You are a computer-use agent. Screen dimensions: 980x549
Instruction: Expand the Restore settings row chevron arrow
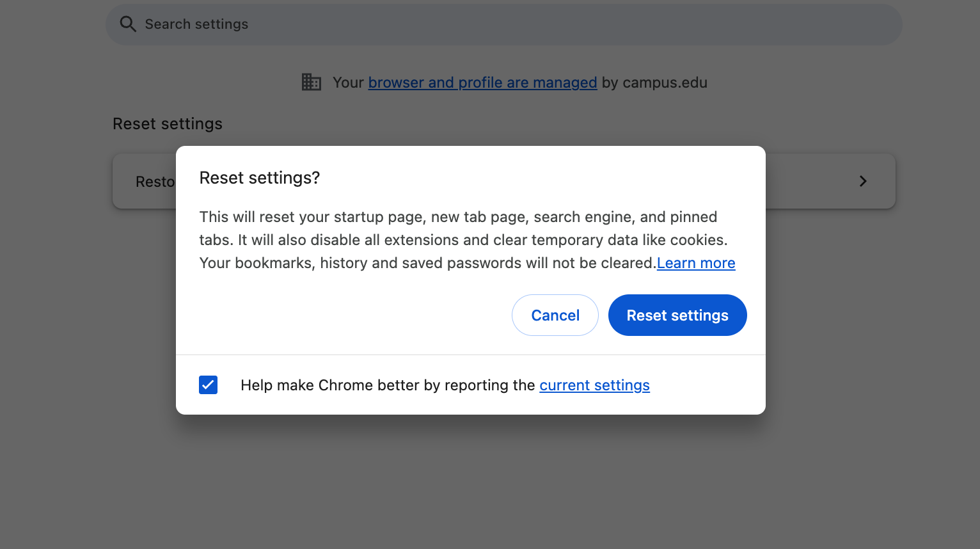[863, 181]
